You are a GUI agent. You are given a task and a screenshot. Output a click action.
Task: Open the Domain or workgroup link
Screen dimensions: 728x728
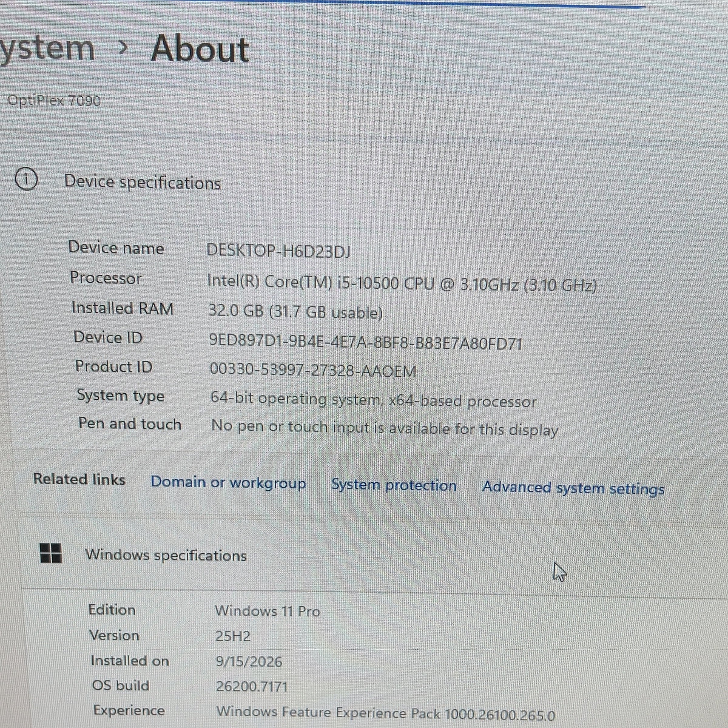click(x=228, y=483)
